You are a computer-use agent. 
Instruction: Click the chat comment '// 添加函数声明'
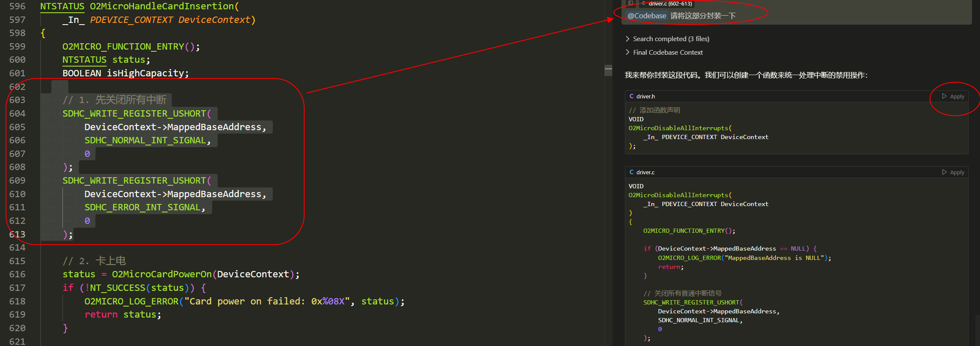(x=654, y=110)
